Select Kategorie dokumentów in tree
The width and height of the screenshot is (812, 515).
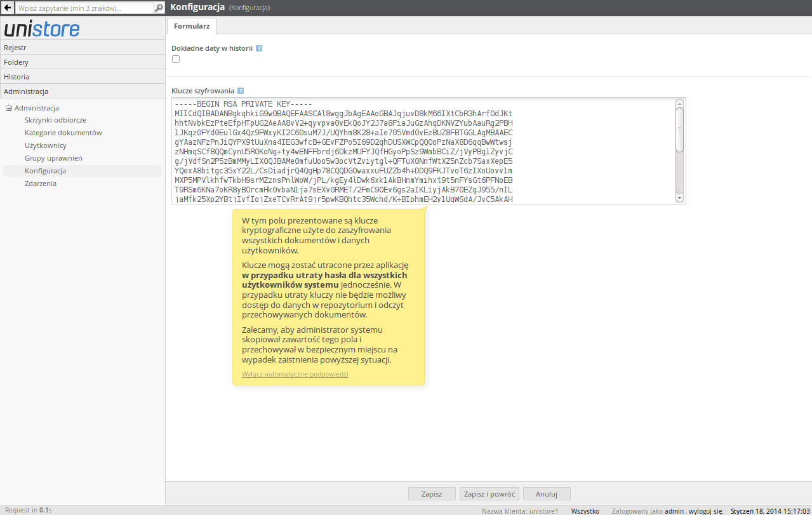click(x=63, y=133)
